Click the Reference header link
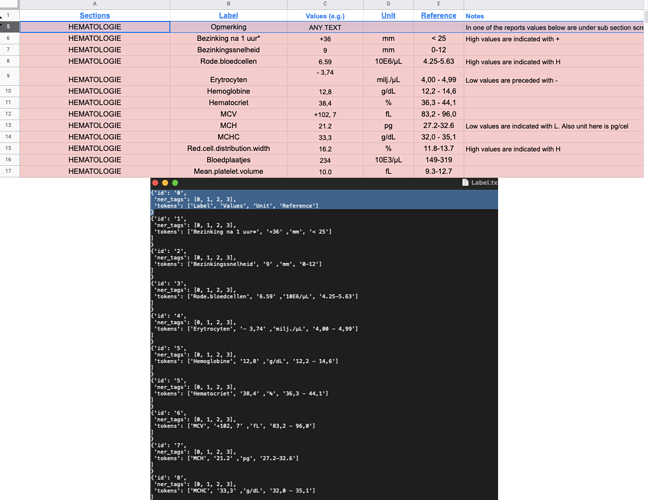This screenshot has height=500, width=648. (x=438, y=15)
